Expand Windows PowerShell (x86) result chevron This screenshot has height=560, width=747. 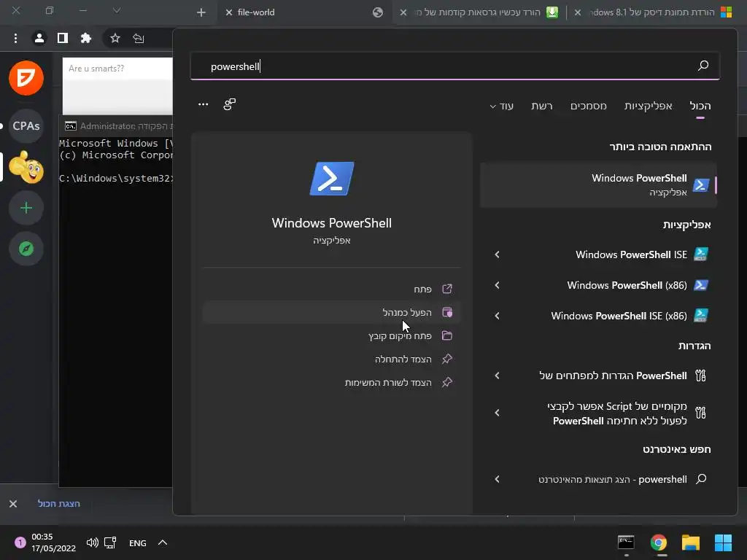497,285
